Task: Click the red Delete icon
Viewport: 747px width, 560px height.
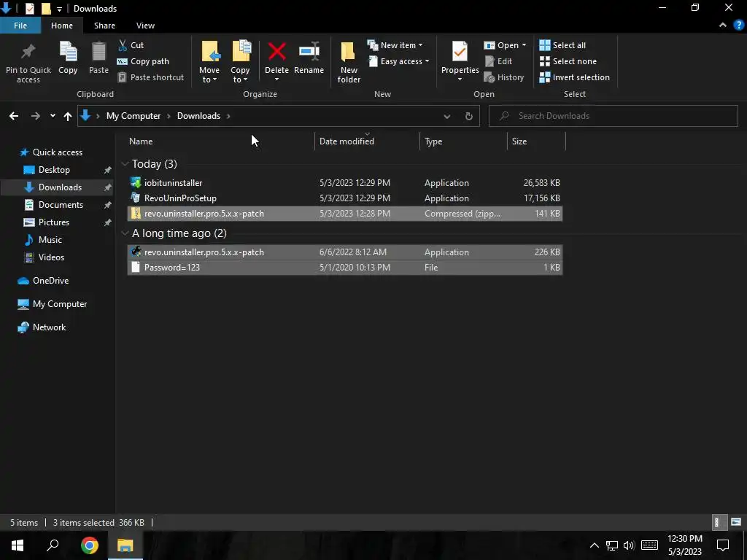Action: point(276,52)
